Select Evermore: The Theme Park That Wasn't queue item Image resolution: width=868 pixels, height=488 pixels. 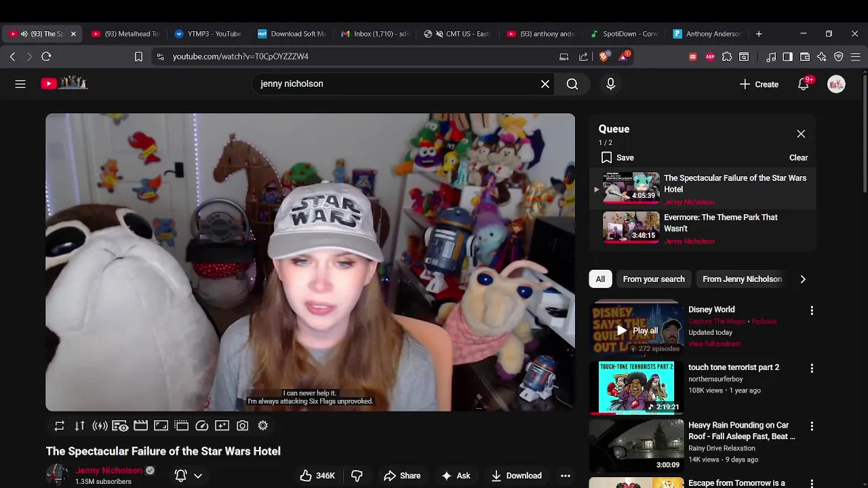tap(703, 228)
